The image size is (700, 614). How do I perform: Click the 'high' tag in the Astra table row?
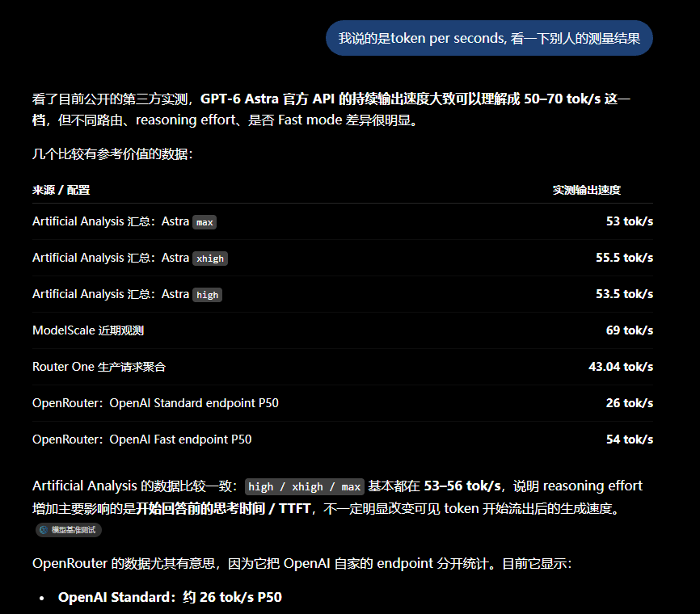(x=207, y=295)
